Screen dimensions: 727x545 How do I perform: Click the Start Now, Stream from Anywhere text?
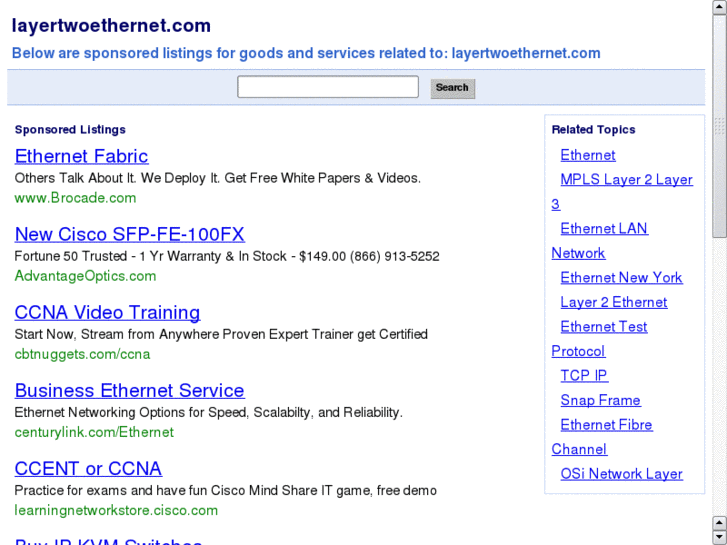[221, 334]
